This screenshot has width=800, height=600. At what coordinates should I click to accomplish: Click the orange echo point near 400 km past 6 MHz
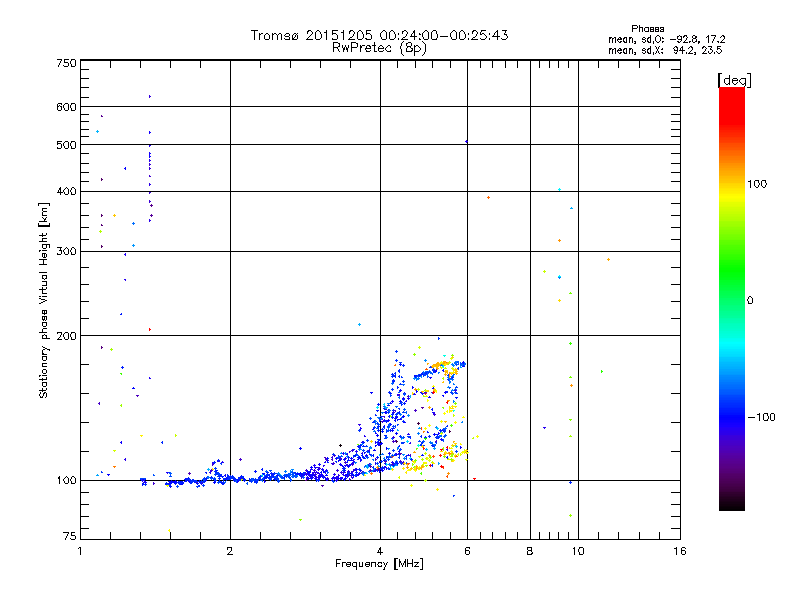(488, 197)
